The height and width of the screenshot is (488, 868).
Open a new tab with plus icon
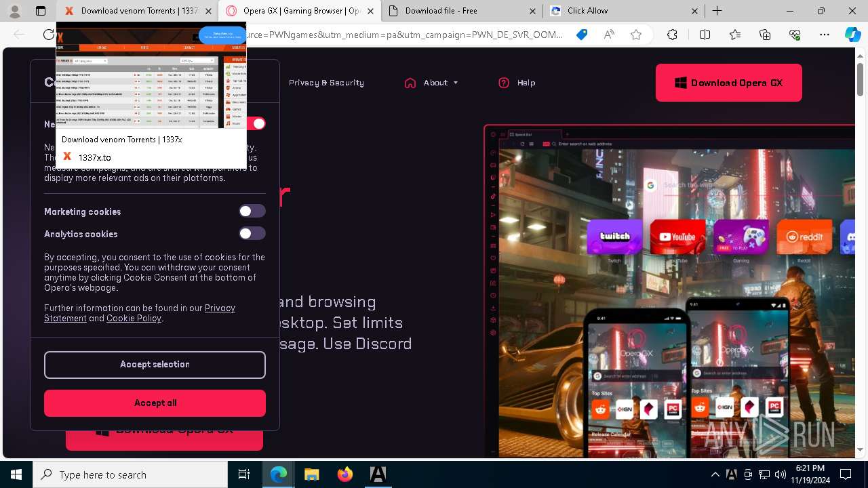pyautogui.click(x=717, y=11)
